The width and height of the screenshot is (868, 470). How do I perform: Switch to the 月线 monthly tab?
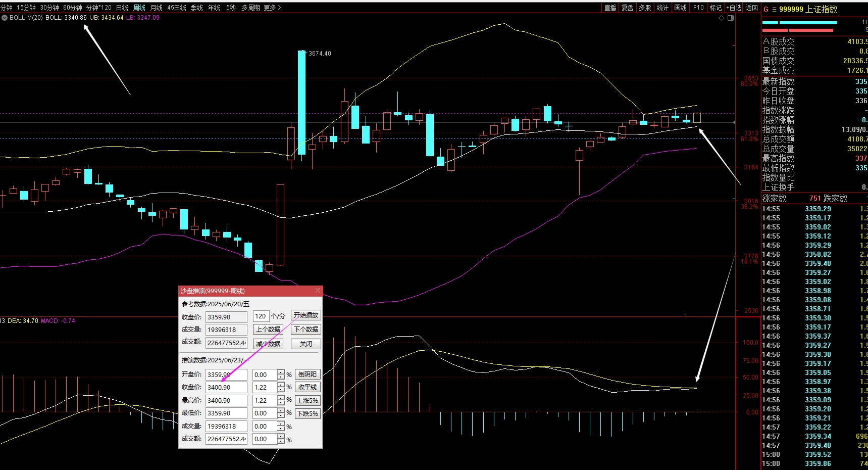pyautogui.click(x=157, y=8)
